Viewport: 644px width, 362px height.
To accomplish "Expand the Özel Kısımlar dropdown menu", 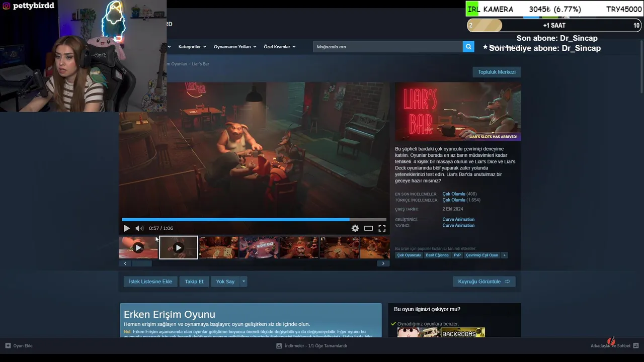I will pyautogui.click(x=280, y=47).
